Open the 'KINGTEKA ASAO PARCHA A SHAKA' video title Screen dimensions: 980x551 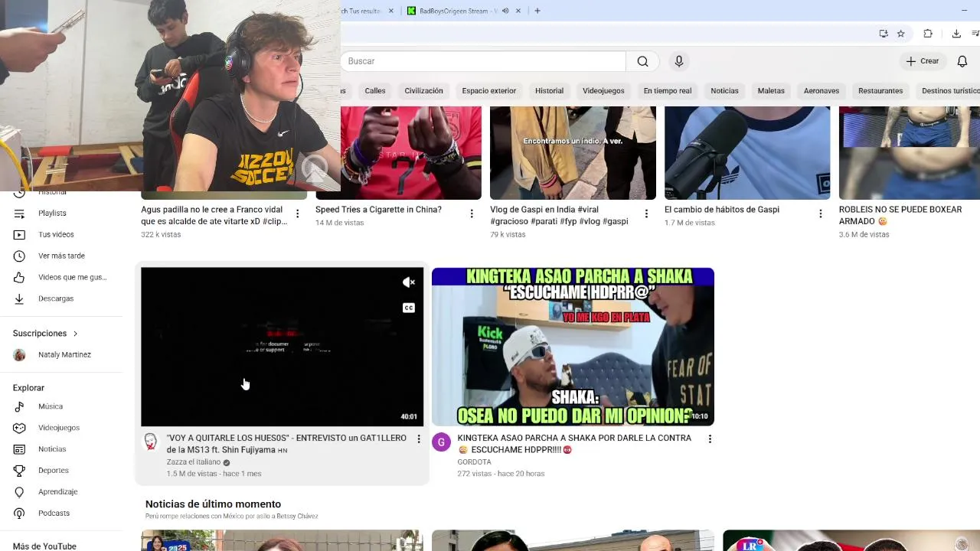tap(574, 444)
